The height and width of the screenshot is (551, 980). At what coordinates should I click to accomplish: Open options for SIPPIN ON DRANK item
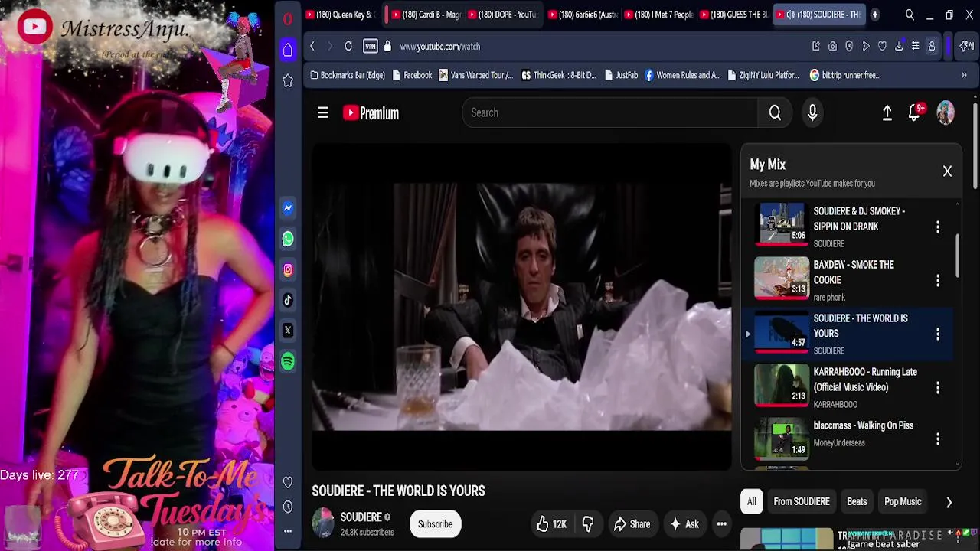[938, 227]
